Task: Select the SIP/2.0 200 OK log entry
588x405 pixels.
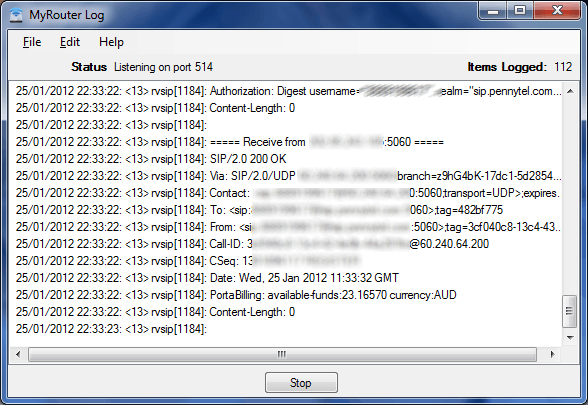Action: 151,159
